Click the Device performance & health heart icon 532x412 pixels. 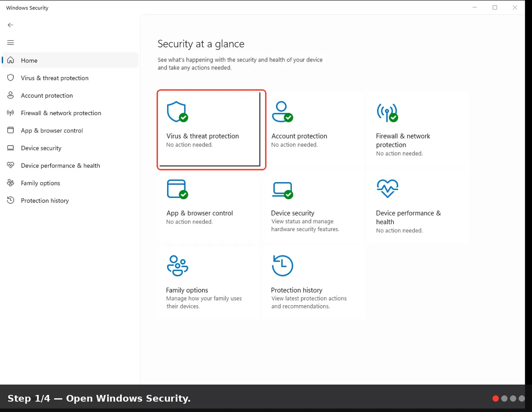(x=387, y=188)
